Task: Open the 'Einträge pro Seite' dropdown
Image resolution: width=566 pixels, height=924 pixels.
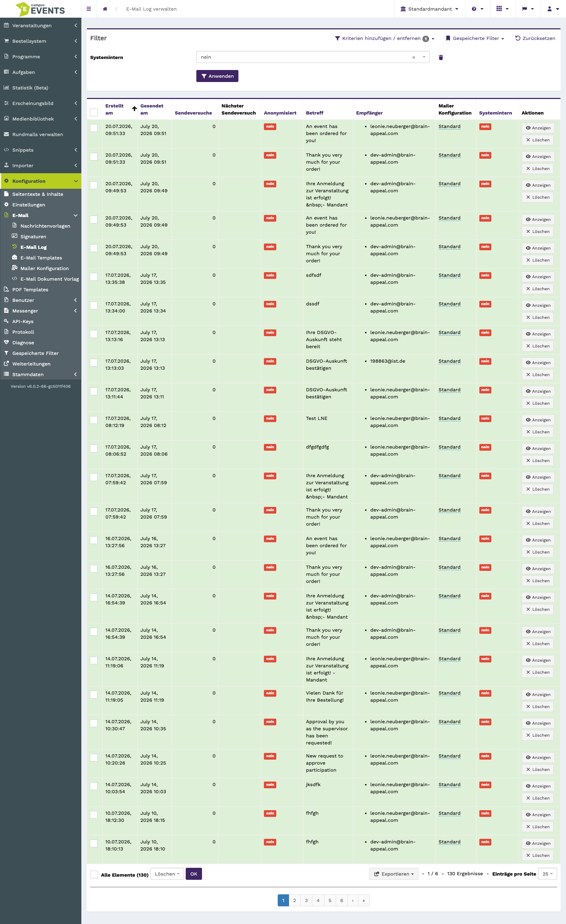Action: pyautogui.click(x=548, y=874)
